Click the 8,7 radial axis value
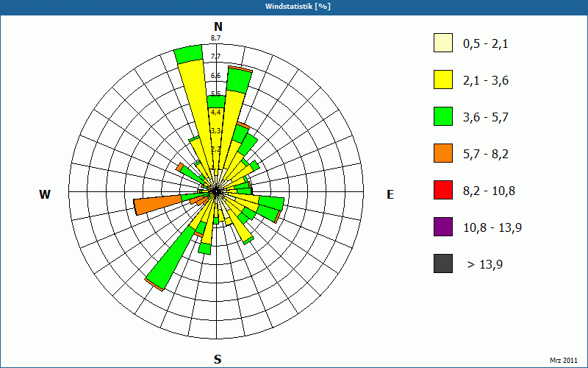588x368 pixels. pos(215,38)
